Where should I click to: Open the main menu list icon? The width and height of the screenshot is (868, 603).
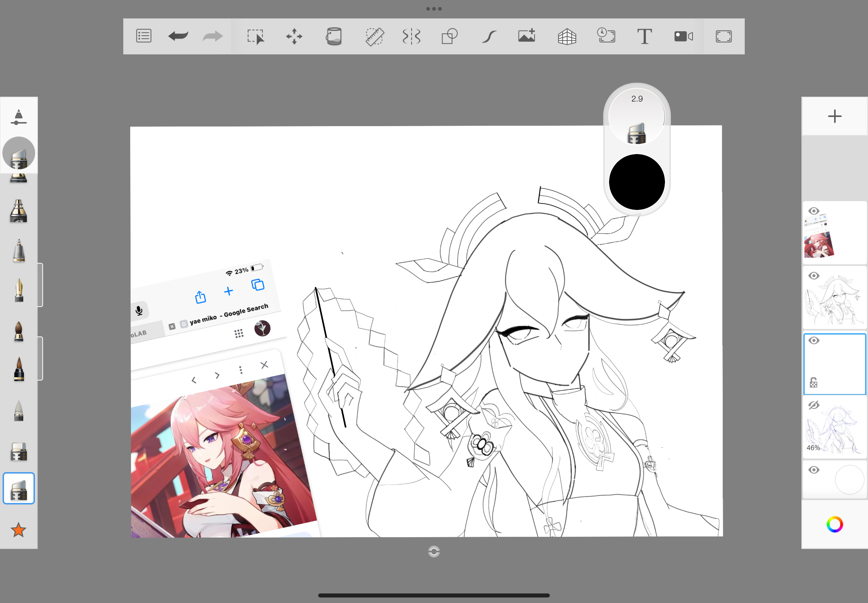(143, 36)
